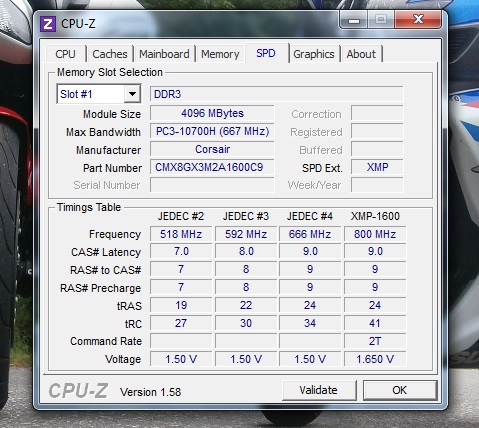The image size is (479, 428).
Task: Click the JEDEC #2 1.50 V voltage cell
Action: [181, 359]
